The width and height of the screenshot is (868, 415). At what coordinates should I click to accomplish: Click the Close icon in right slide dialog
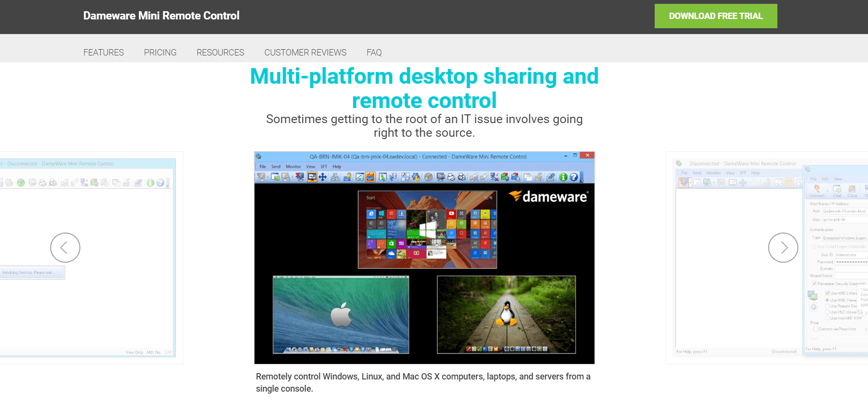coord(852,191)
